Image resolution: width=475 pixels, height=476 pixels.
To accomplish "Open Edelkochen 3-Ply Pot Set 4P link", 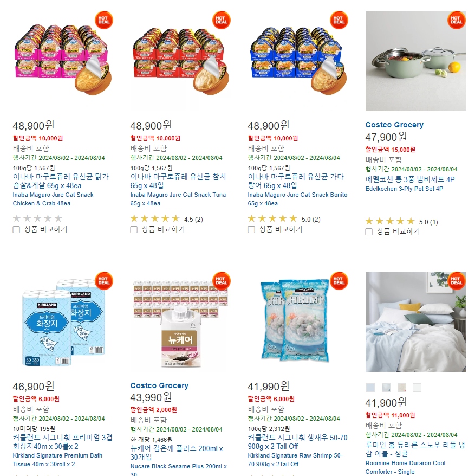I will pyautogui.click(x=404, y=189).
